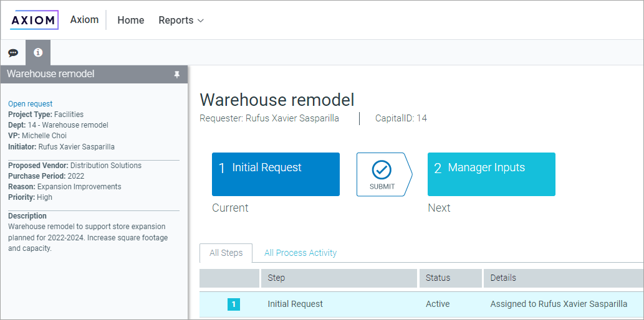Select the information icon tab
The height and width of the screenshot is (320, 644).
[x=38, y=53]
